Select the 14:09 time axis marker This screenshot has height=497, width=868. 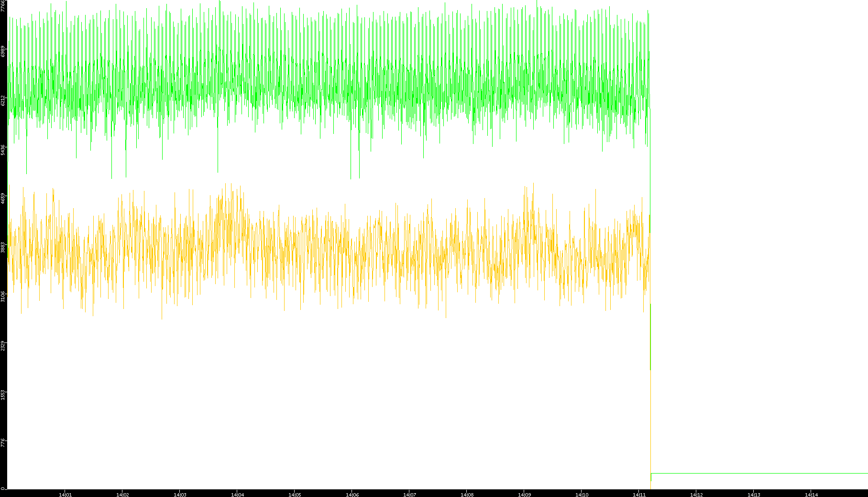point(524,495)
